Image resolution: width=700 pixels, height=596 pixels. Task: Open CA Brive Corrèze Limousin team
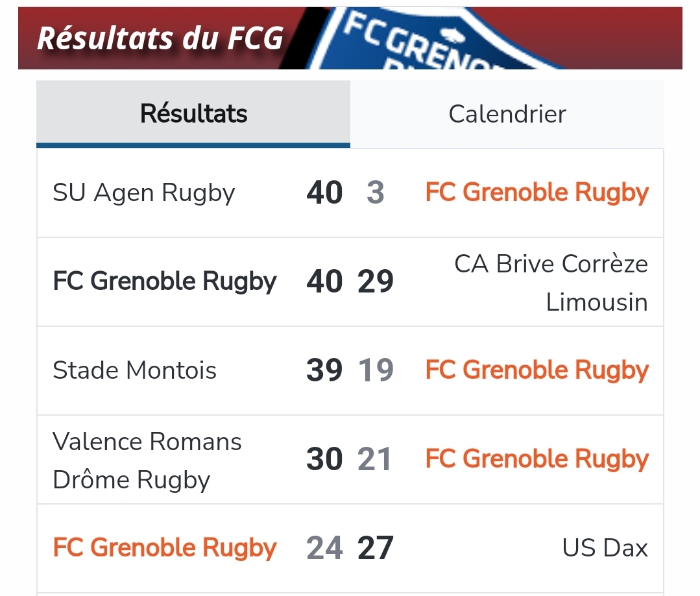[x=551, y=283]
